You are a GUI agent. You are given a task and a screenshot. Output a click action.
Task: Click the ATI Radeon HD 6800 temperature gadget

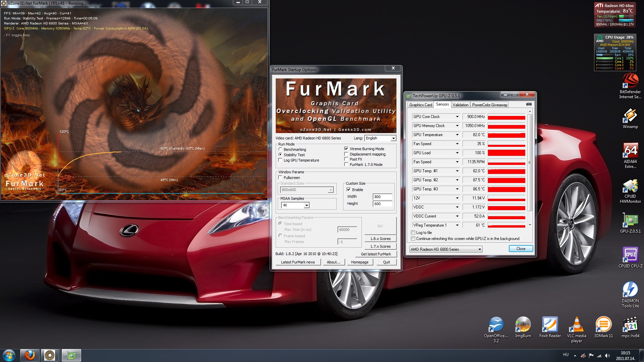click(x=615, y=14)
